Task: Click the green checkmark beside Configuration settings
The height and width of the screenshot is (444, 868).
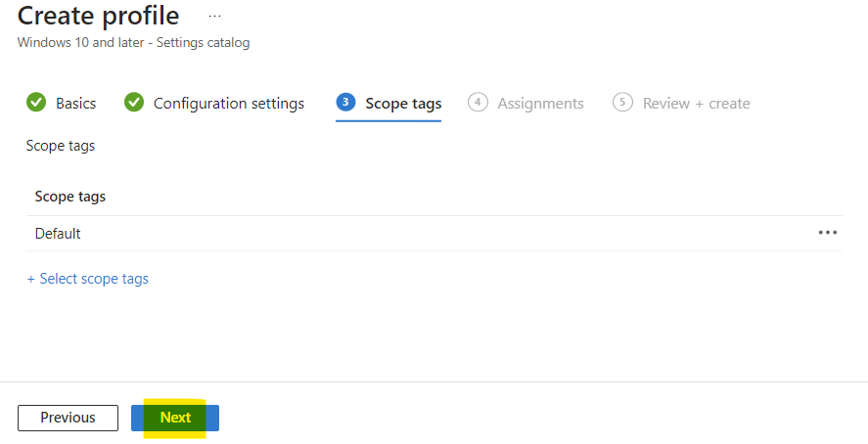Action: click(134, 103)
